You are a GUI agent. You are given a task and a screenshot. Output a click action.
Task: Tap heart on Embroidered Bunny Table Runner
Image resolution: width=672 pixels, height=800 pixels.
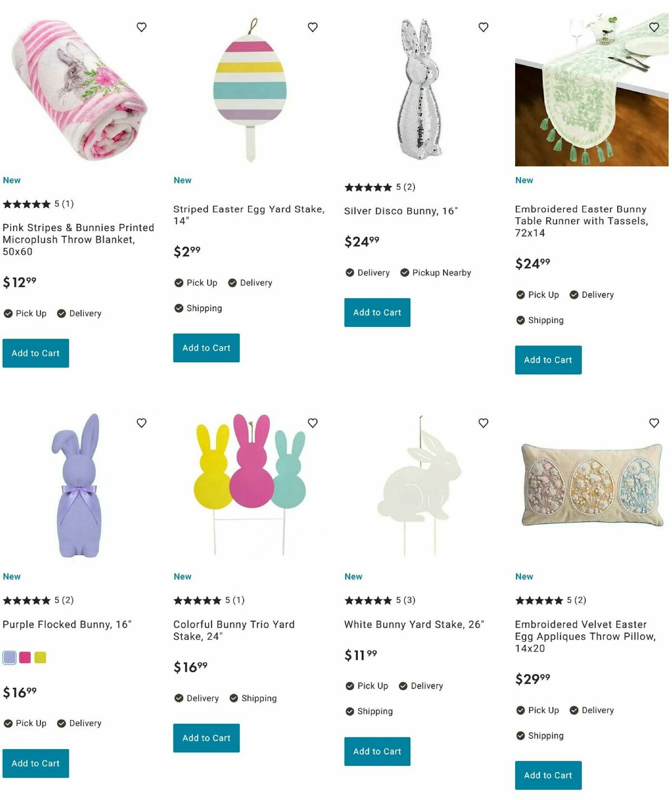pyautogui.click(x=654, y=27)
